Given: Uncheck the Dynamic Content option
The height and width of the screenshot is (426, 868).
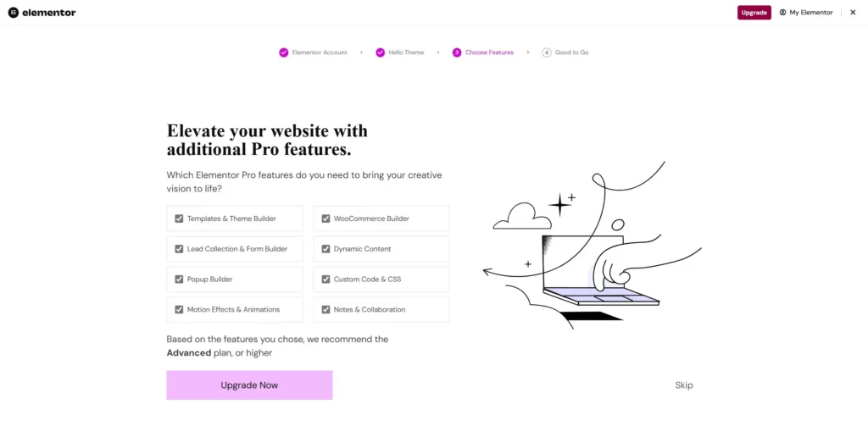Looking at the screenshot, I should 325,249.
